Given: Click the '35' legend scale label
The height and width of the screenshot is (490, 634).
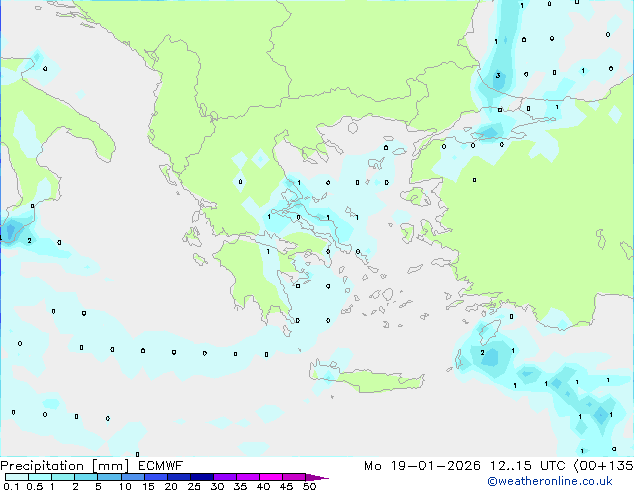Looking at the screenshot, I should click(x=240, y=486).
